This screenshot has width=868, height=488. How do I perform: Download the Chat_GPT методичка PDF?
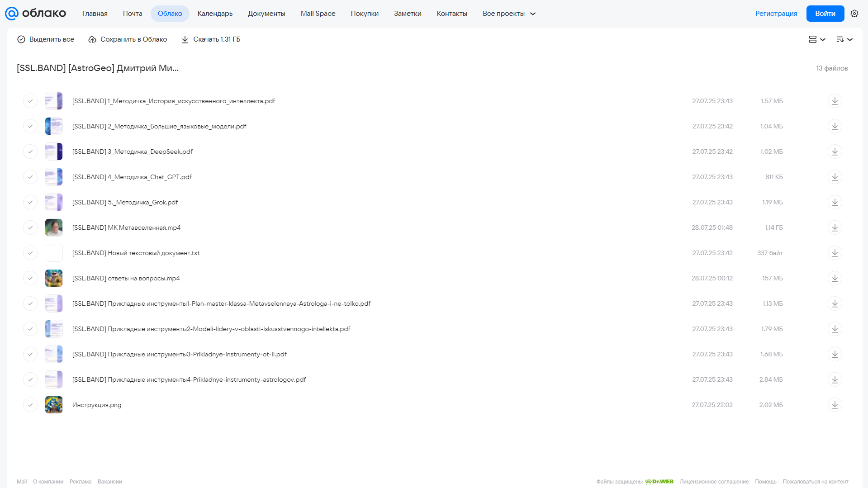tap(835, 177)
